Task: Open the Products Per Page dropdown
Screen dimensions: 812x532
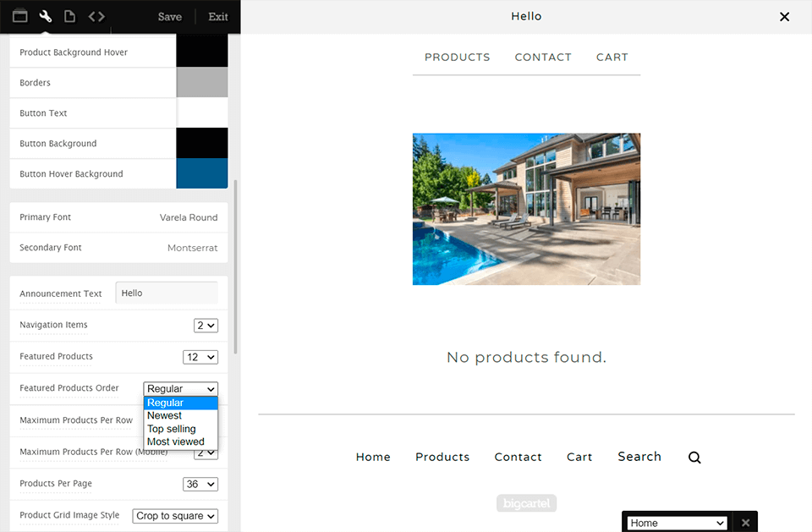Action: 200,484
